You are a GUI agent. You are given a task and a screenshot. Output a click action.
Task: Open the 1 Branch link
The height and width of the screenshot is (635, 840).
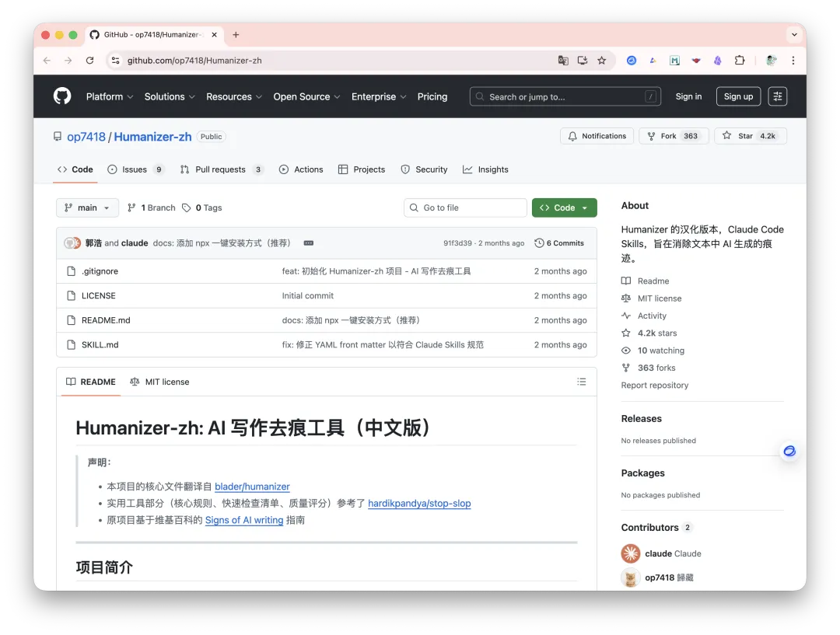click(152, 208)
